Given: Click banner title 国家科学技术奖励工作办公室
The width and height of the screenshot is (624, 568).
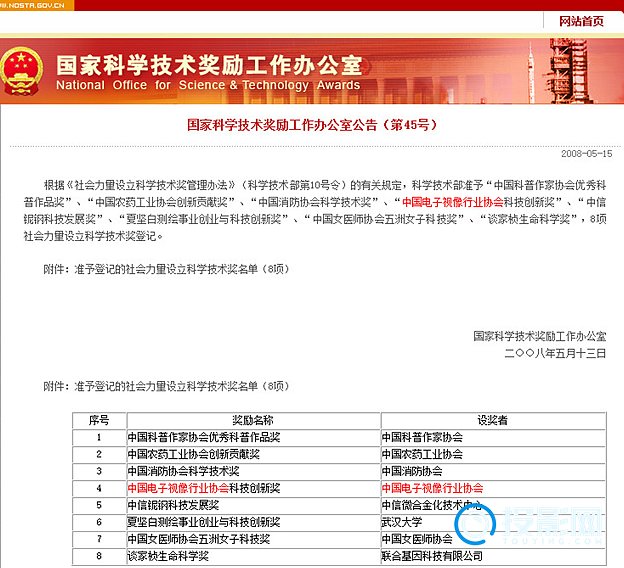Looking at the screenshot, I should click(x=209, y=65).
